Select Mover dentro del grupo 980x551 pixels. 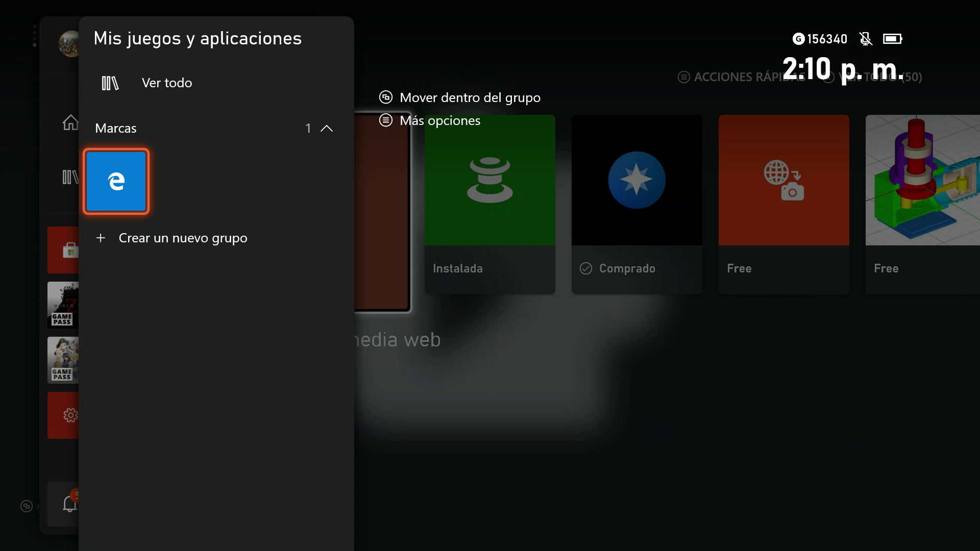470,97
